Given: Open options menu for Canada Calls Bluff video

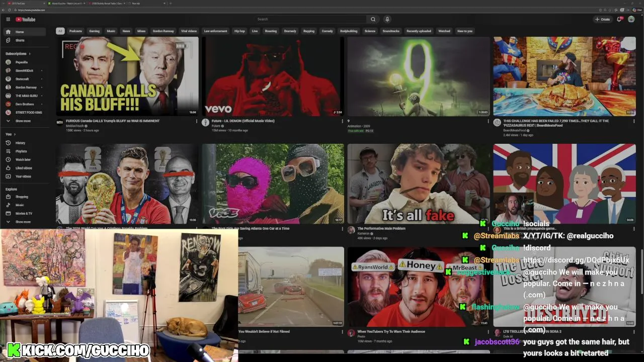Looking at the screenshot, I should [x=196, y=121].
